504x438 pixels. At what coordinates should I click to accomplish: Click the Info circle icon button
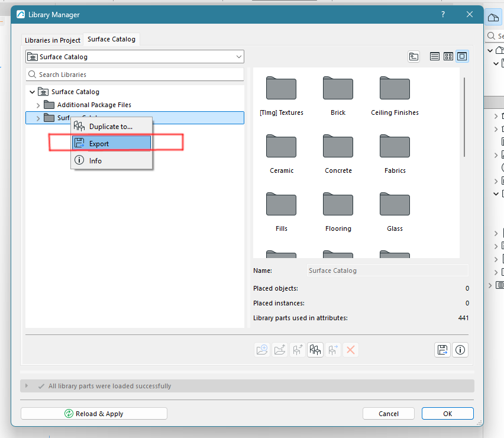point(460,350)
